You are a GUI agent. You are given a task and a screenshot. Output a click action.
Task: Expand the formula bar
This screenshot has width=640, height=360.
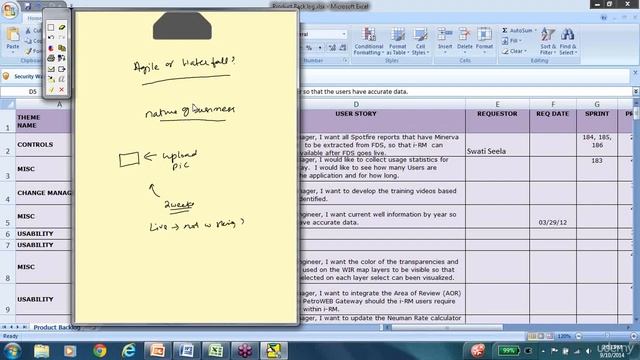[636, 91]
